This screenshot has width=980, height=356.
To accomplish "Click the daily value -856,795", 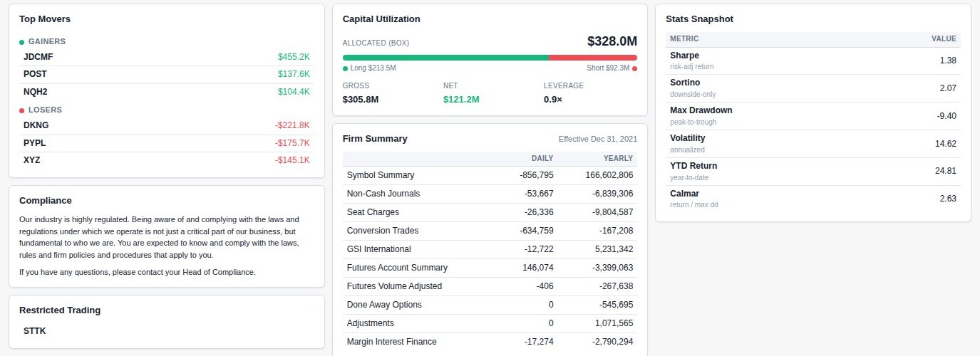I will tap(537, 175).
